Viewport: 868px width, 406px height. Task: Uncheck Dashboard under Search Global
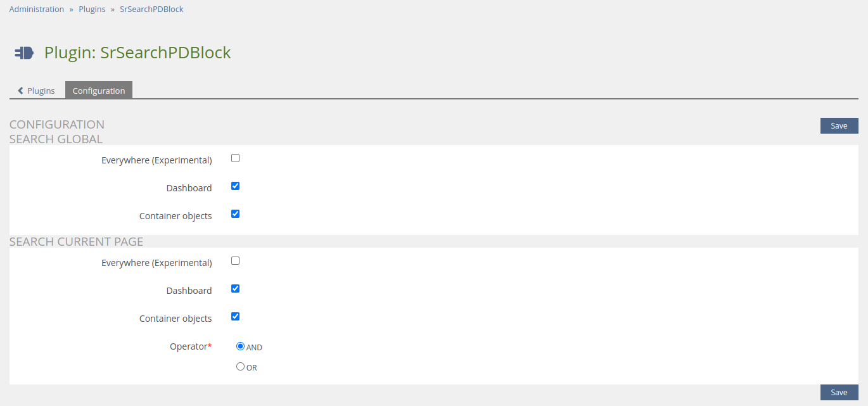point(236,186)
